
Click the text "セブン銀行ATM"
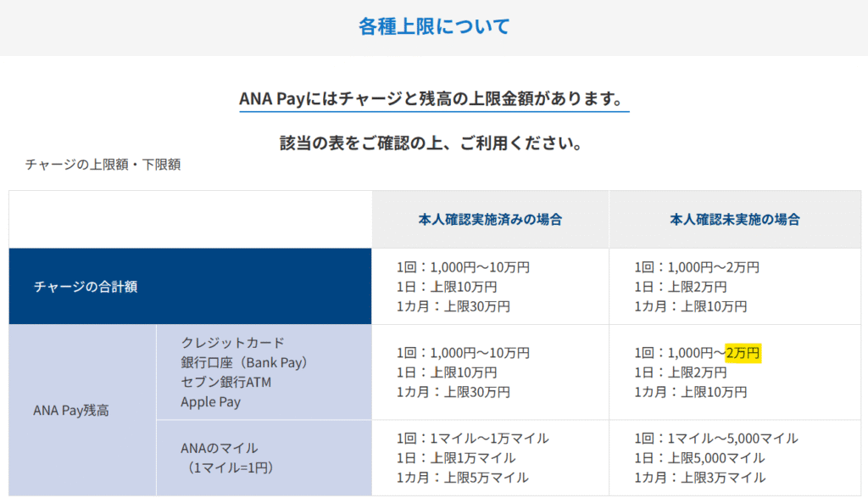click(225, 383)
